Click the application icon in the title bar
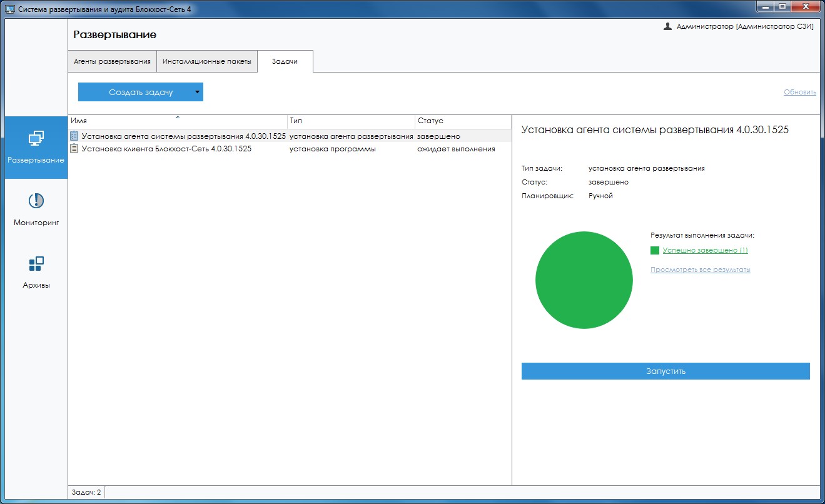The height and width of the screenshot is (504, 825). tap(10, 9)
